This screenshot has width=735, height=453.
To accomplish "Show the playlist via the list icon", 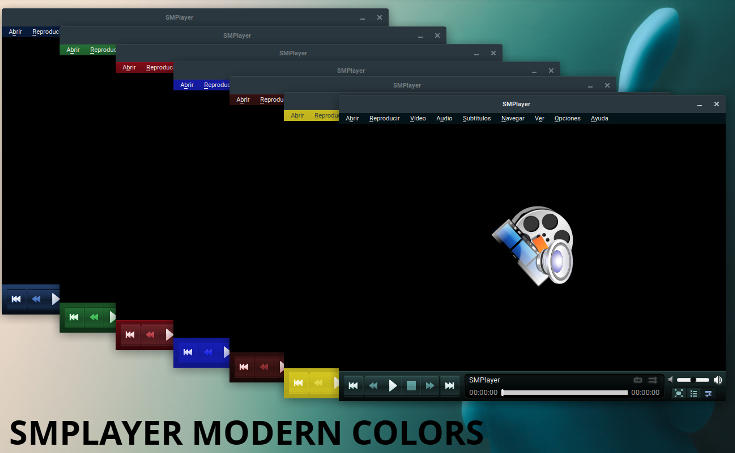I will click(694, 393).
